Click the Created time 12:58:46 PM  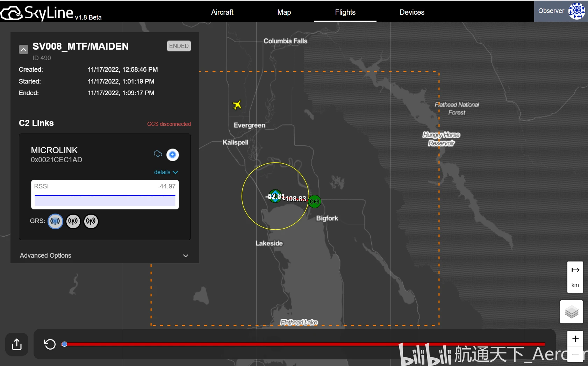coord(123,70)
